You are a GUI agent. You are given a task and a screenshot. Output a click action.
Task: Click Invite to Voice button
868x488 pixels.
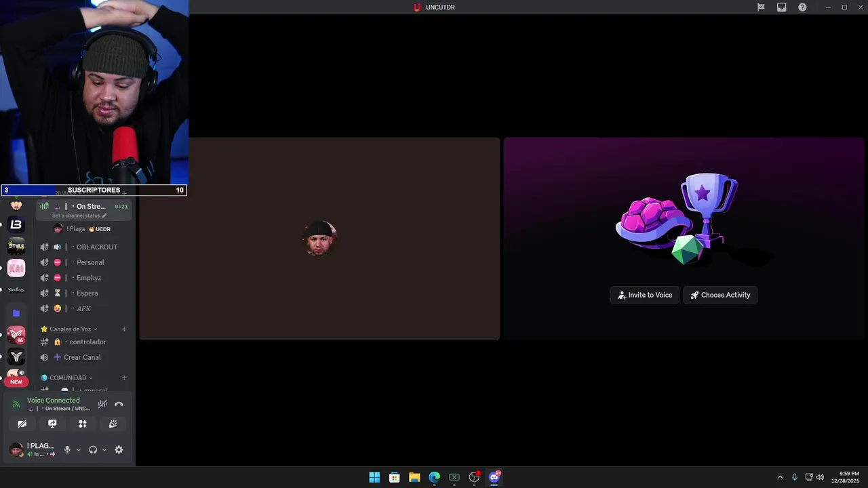(645, 295)
